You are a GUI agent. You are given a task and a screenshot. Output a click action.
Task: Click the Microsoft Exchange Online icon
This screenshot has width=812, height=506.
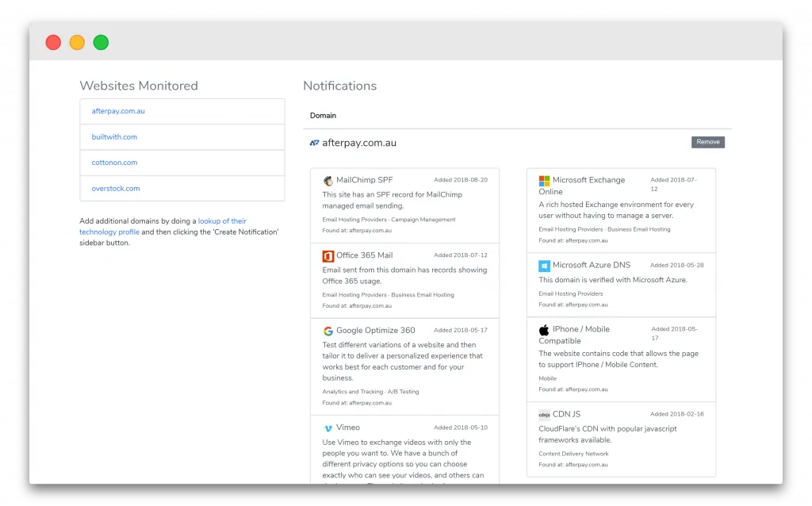[x=544, y=181]
